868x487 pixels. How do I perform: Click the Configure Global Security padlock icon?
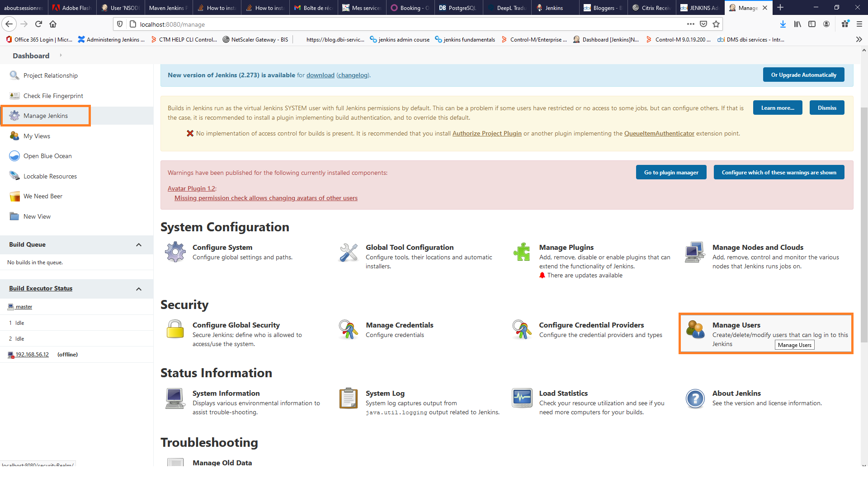[x=175, y=329]
